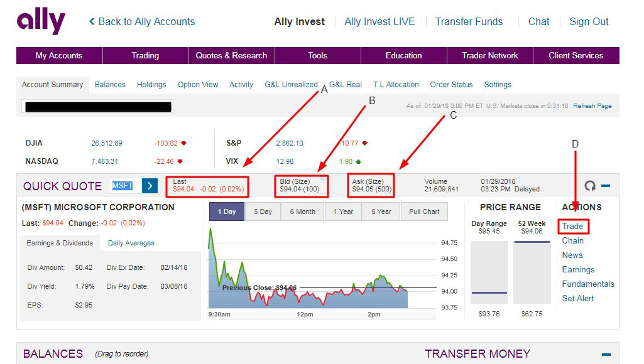Show the Daily Averages tab
This screenshot has width=644, height=364.
click(x=131, y=243)
